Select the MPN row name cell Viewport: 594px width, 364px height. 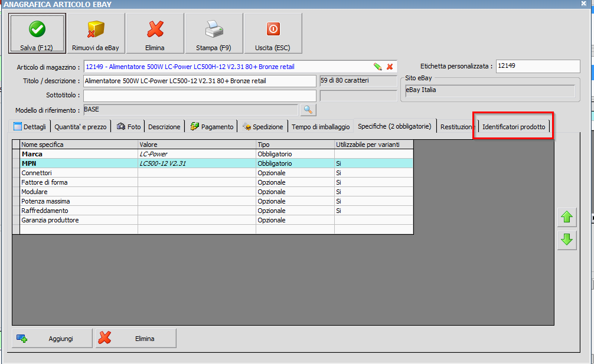click(x=79, y=163)
